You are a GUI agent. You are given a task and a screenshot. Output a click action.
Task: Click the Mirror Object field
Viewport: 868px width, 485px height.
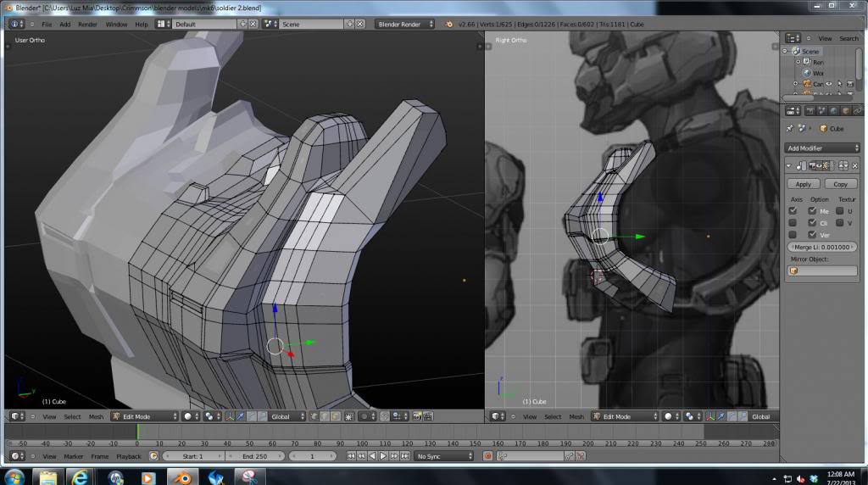tap(822, 270)
